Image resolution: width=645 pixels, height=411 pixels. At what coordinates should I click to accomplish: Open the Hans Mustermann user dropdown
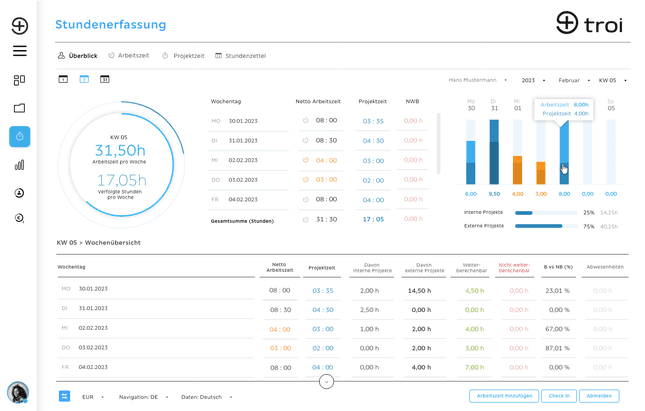[478, 80]
